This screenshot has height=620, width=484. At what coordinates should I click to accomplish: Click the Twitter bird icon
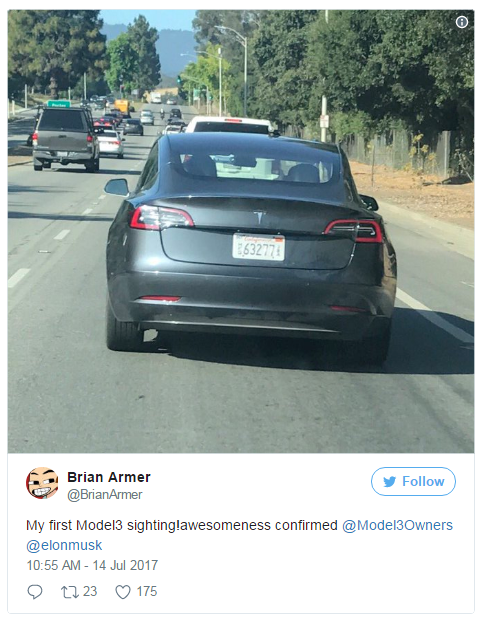pyautogui.click(x=389, y=482)
